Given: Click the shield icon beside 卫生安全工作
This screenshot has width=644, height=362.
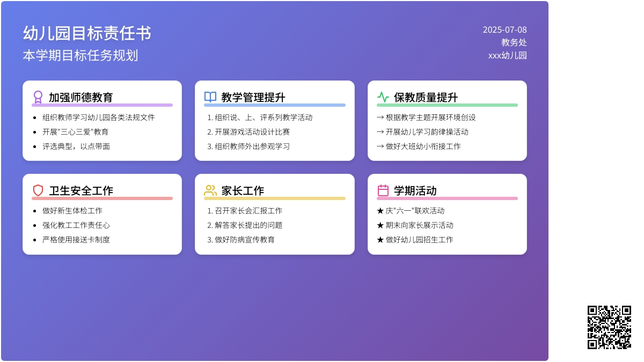Looking at the screenshot, I should click(38, 190).
